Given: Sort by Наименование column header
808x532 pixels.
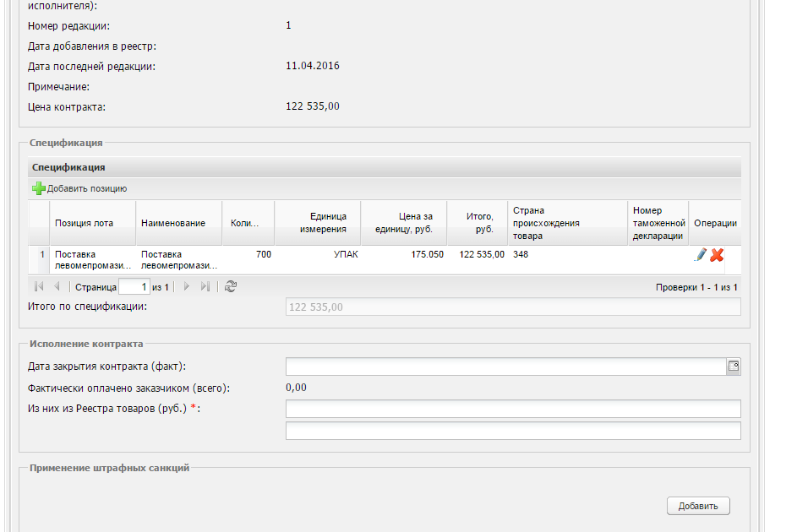Looking at the screenshot, I should tap(173, 223).
